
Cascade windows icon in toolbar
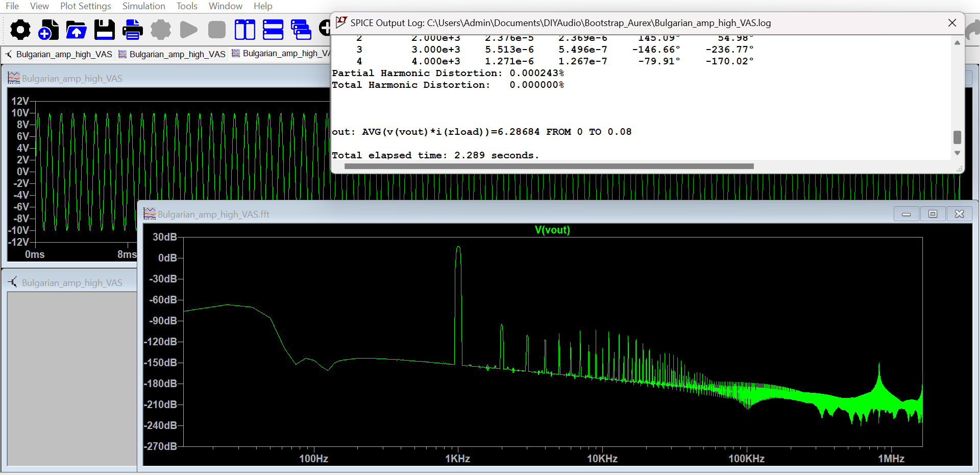(x=301, y=30)
